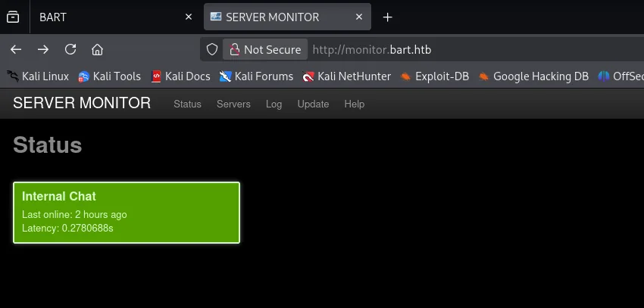Image resolution: width=644 pixels, height=308 pixels.
Task: Close the SERVER MONITOR tab
Action: click(359, 17)
